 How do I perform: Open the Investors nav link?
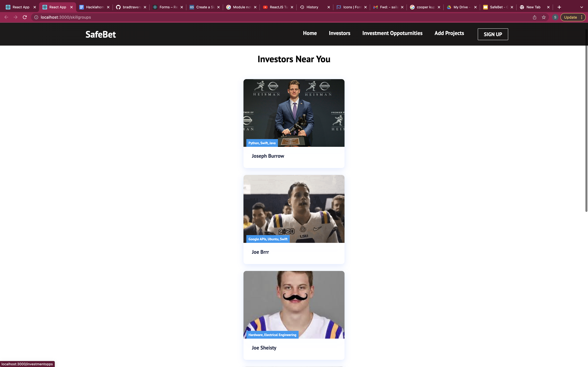click(340, 33)
